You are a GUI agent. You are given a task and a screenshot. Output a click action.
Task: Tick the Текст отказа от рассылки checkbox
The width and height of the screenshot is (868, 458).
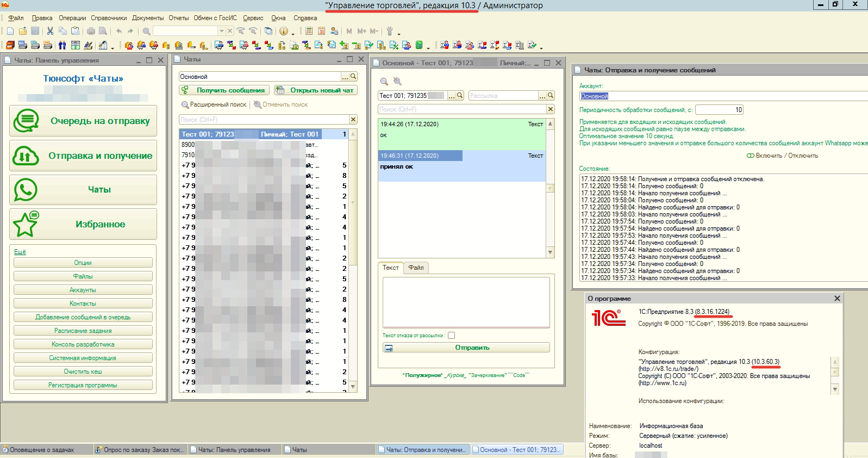pos(451,336)
